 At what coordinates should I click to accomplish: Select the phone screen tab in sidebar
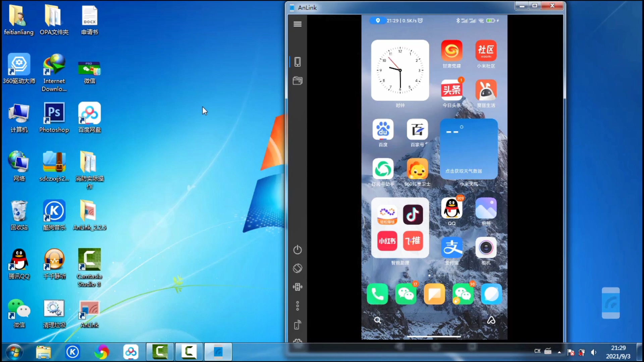pyautogui.click(x=298, y=62)
